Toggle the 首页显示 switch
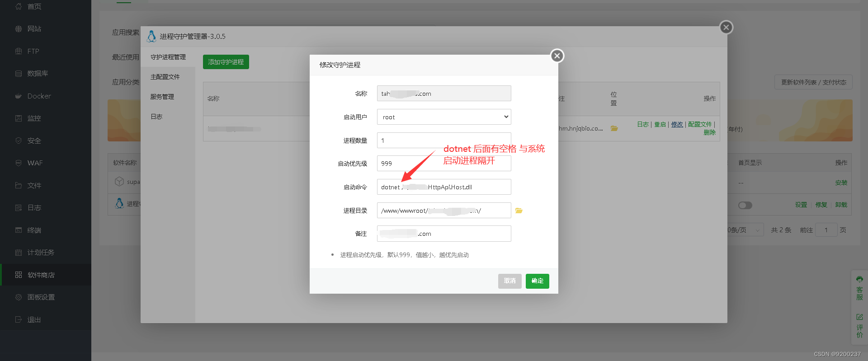Screen dimensions: 868x361 pos(745,205)
